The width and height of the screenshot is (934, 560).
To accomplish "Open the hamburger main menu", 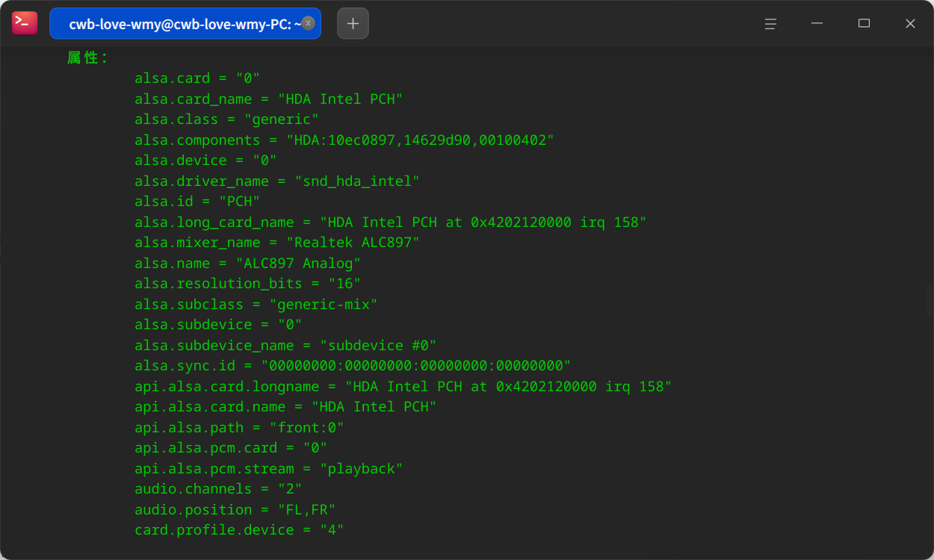I will point(770,23).
